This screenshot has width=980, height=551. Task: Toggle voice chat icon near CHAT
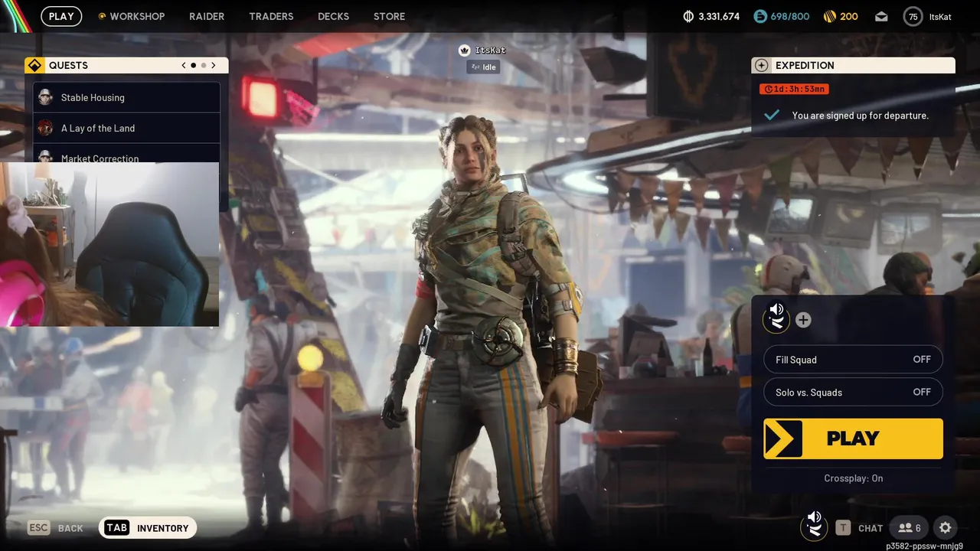814,526
